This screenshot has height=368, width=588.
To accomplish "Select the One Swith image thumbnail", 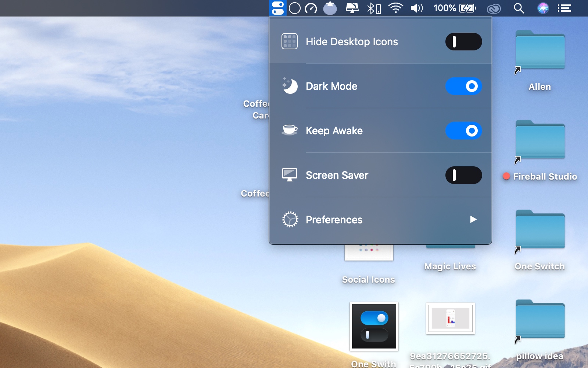I will click(374, 326).
